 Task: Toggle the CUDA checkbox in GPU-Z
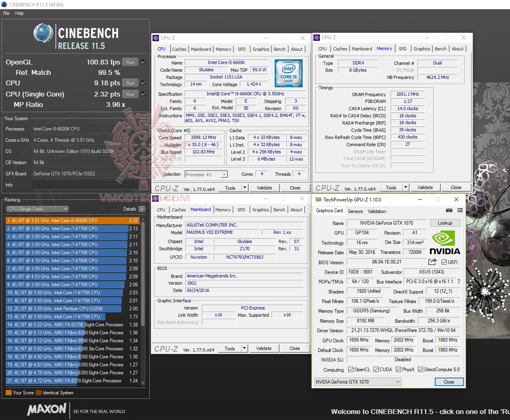376,370
